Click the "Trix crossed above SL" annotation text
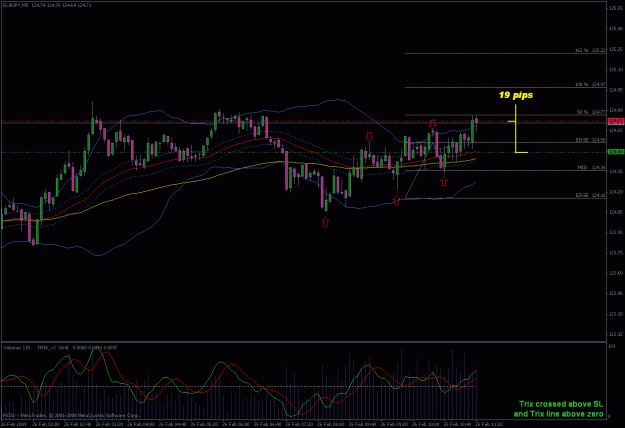Screen dimensions: 625x428 [561, 404]
